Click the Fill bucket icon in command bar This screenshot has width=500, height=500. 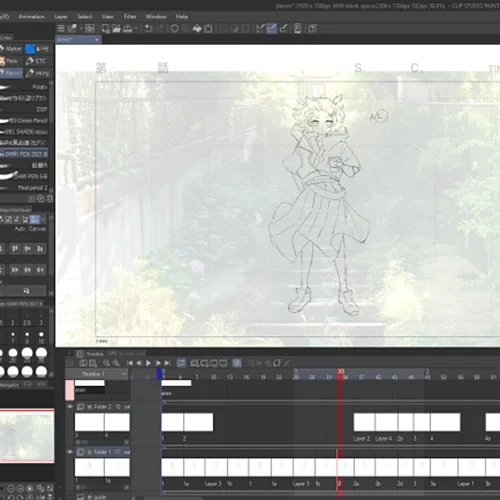[197, 29]
